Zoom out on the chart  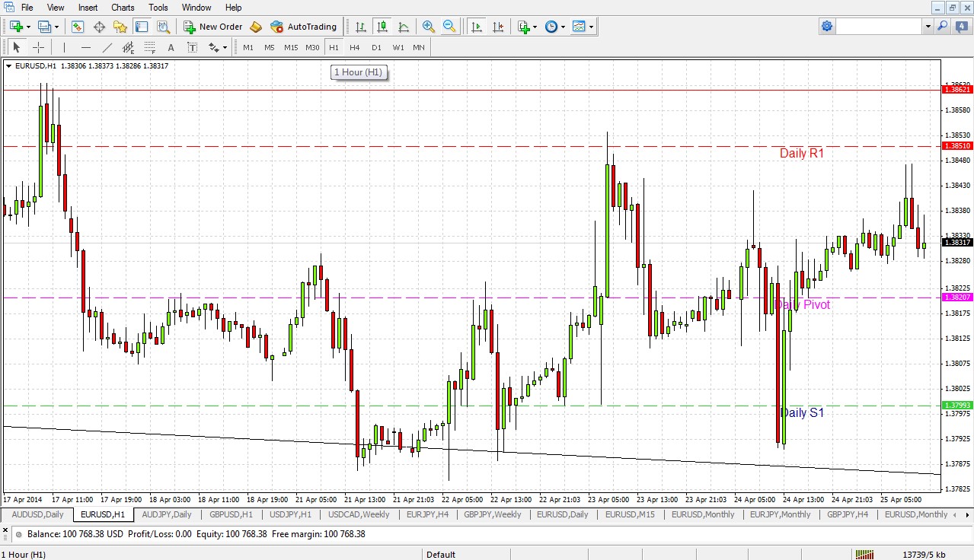click(x=449, y=27)
